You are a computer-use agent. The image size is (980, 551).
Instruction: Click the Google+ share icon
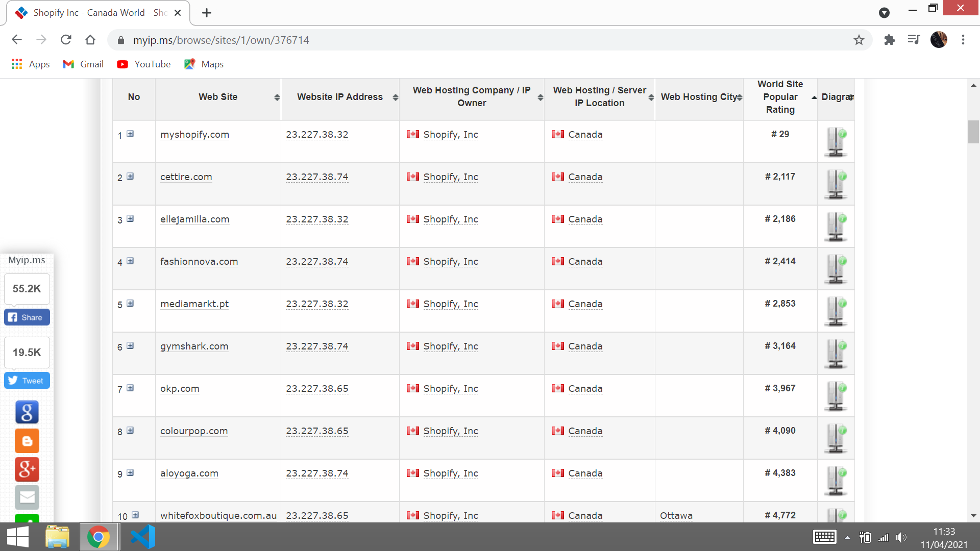click(27, 469)
